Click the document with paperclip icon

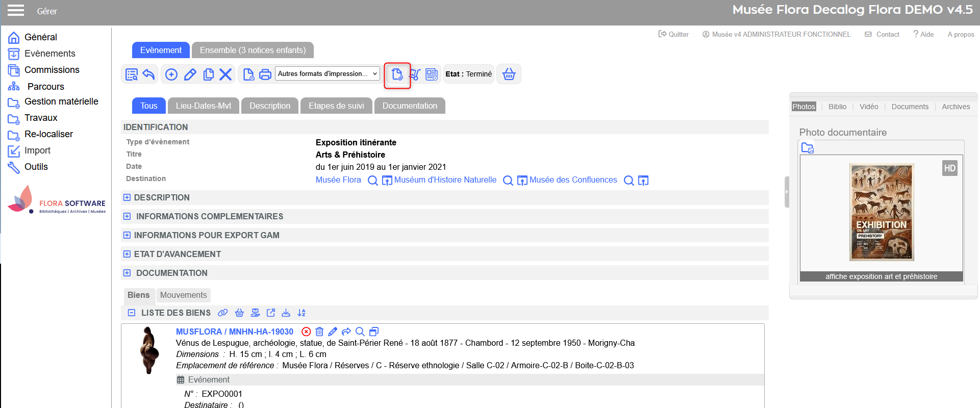[x=397, y=75]
